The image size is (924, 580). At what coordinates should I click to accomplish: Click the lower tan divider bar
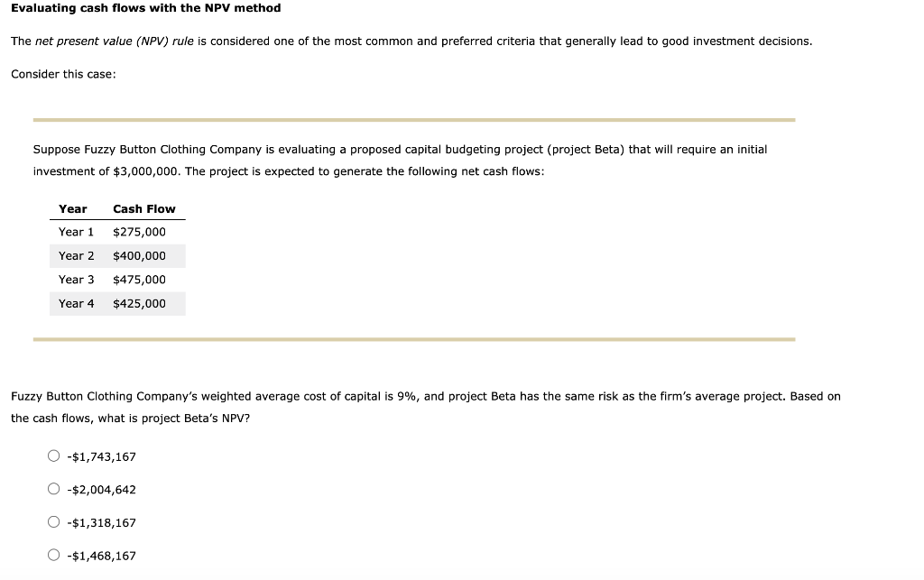click(x=414, y=339)
